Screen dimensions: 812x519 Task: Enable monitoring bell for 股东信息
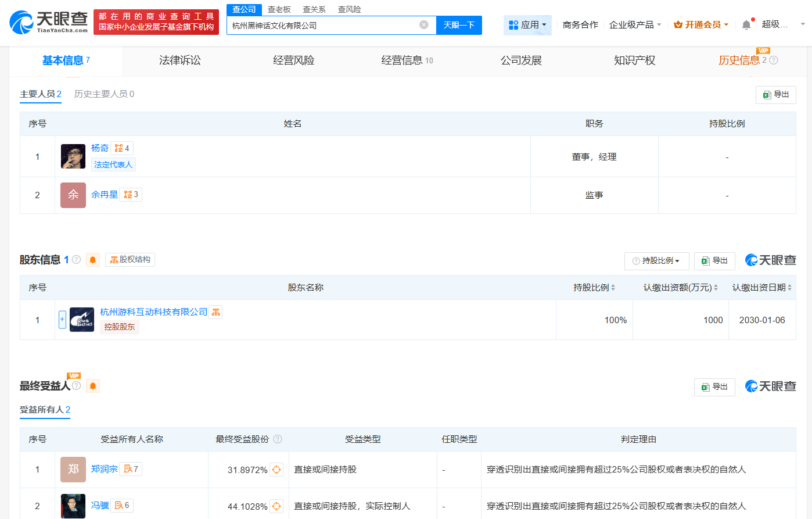click(x=93, y=260)
